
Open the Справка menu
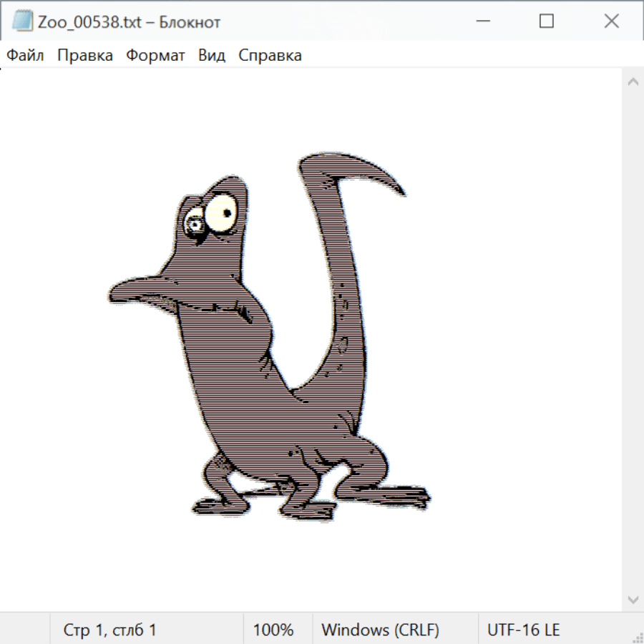click(270, 55)
